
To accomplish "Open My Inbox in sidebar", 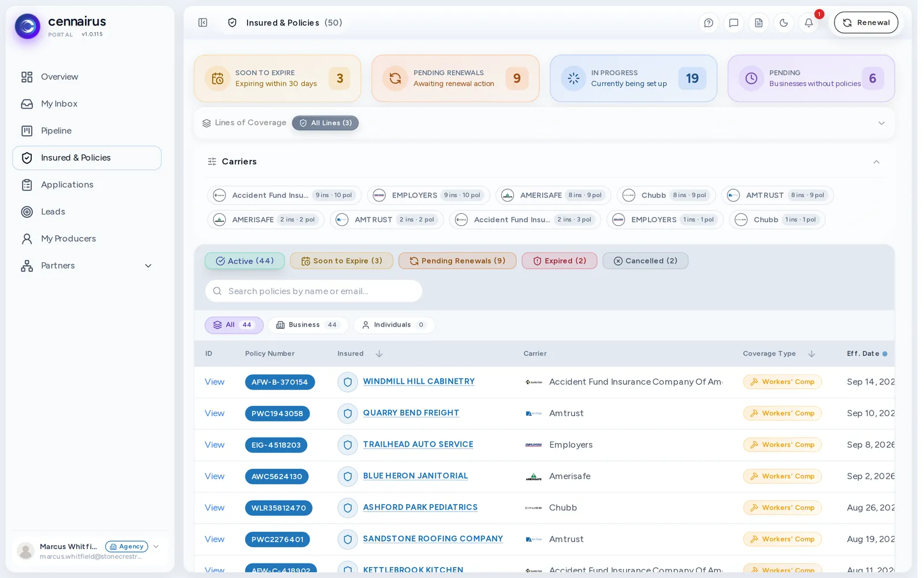I will tap(87, 104).
